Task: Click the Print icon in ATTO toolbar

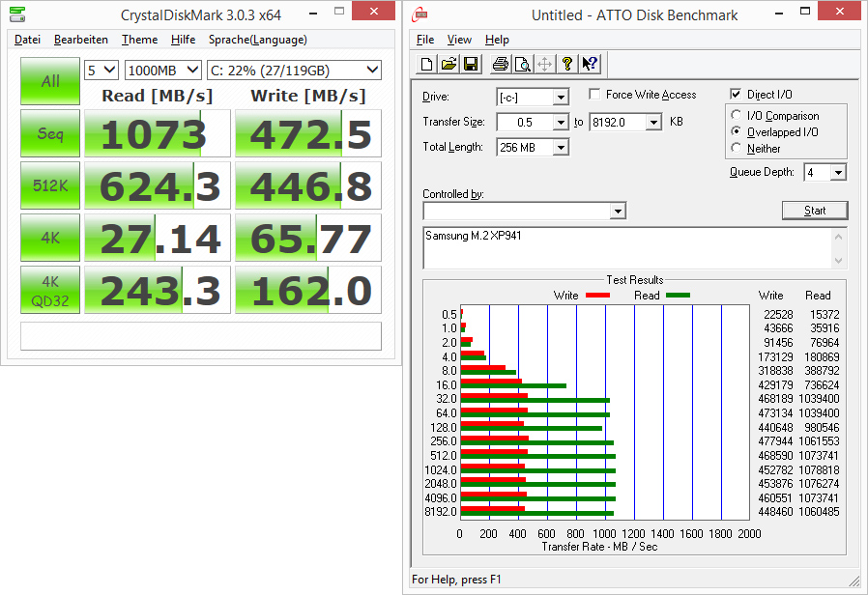Action: tap(501, 65)
